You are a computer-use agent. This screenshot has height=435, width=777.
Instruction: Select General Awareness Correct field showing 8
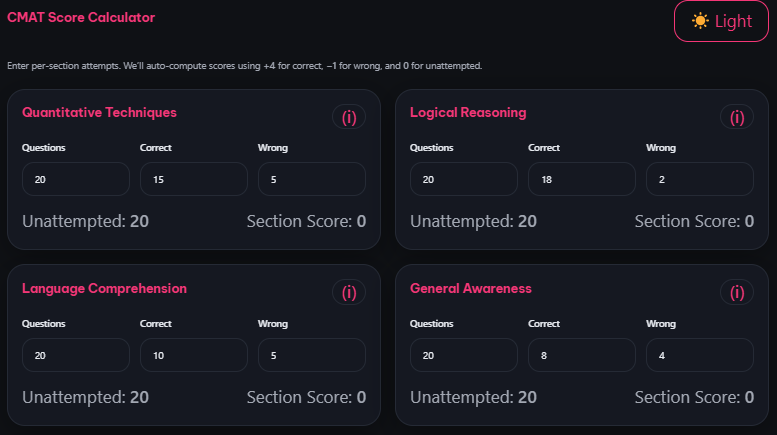(x=582, y=355)
